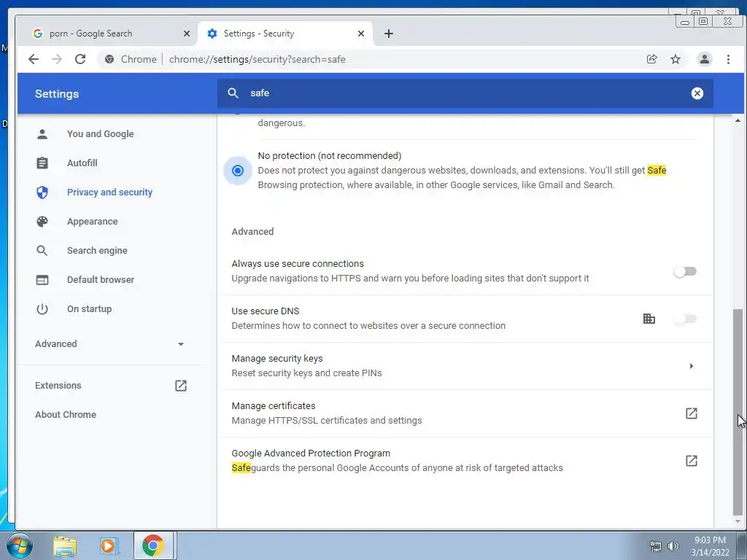Image resolution: width=747 pixels, height=560 pixels.
Task: Click the Chrome taskbar icon
Action: click(153, 545)
